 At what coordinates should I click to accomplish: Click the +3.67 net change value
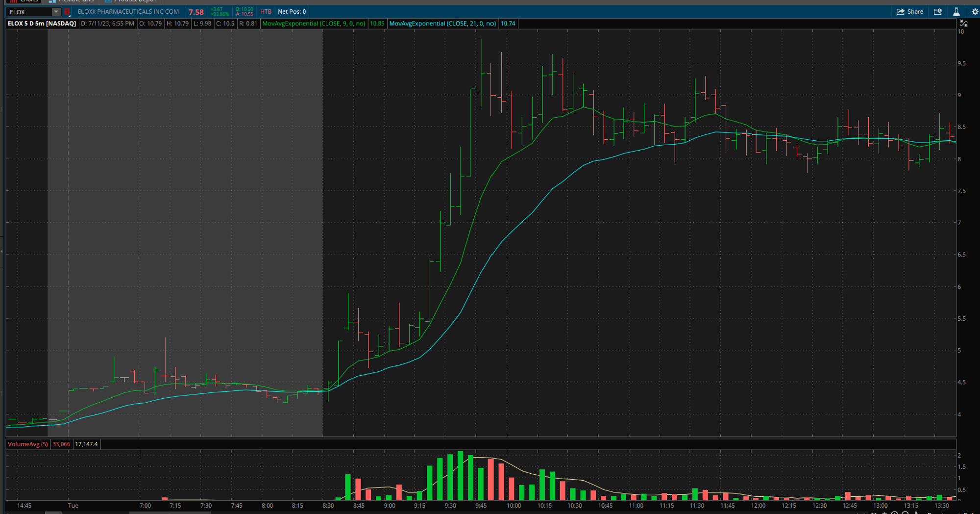tap(217, 9)
